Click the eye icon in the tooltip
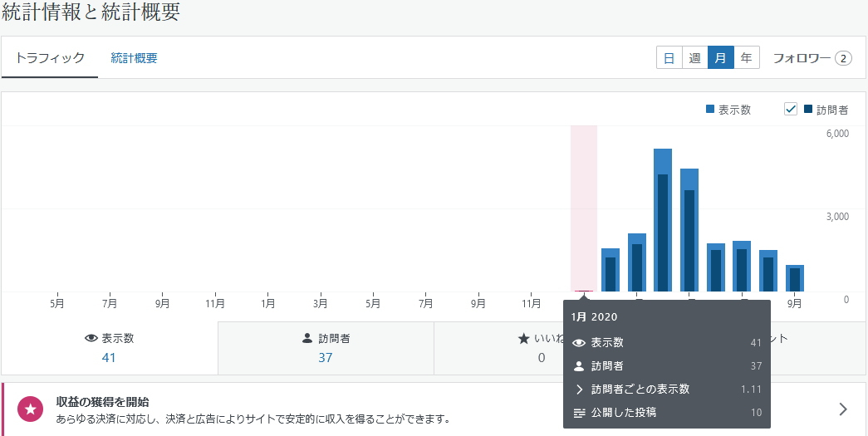 (x=579, y=343)
